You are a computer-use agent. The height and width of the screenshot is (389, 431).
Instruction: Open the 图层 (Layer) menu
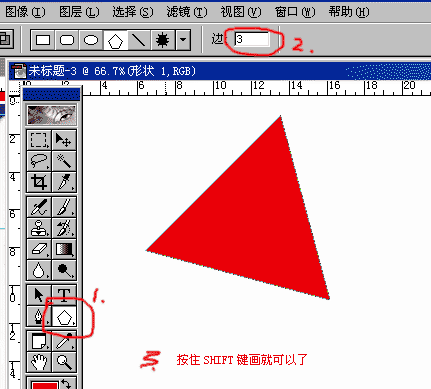pos(79,12)
